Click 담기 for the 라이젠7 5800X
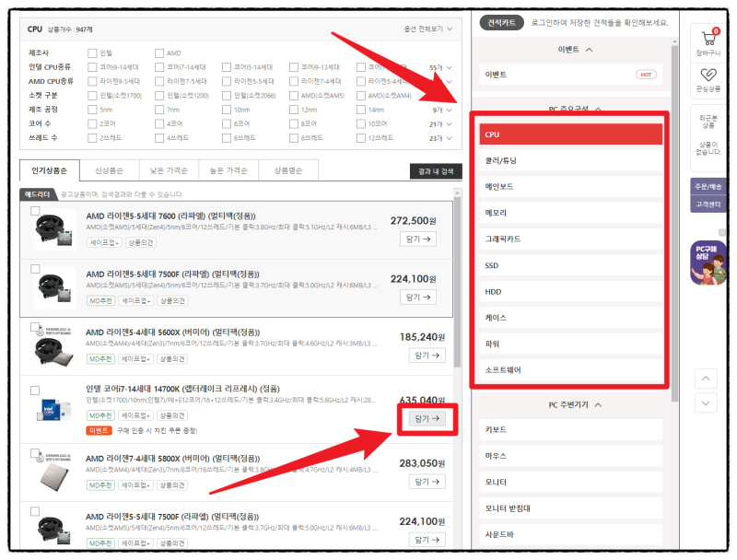The width and height of the screenshot is (737, 560). click(427, 482)
